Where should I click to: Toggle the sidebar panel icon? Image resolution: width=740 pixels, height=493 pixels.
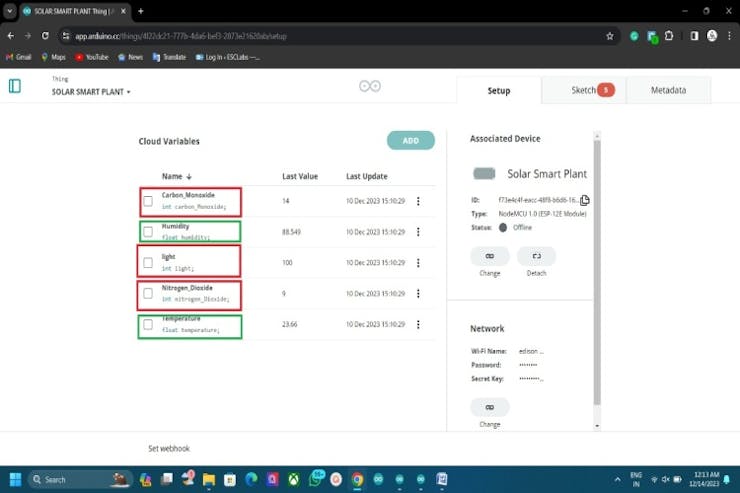(15, 86)
